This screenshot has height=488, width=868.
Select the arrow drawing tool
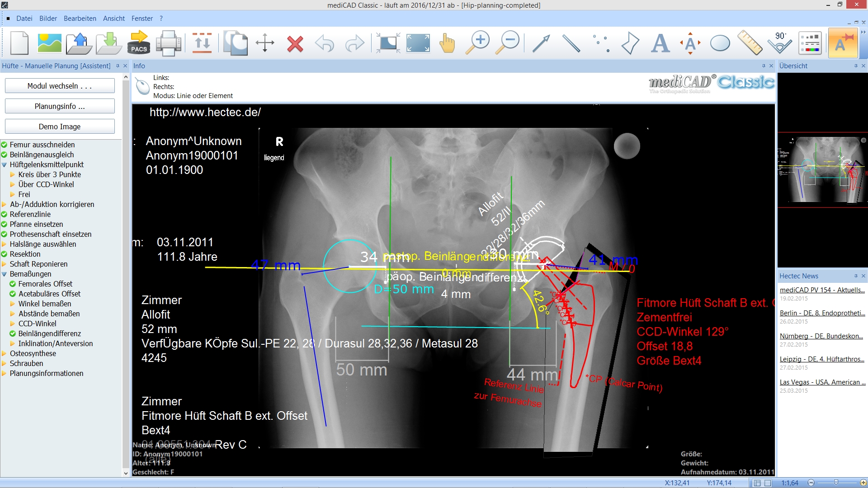click(x=541, y=43)
